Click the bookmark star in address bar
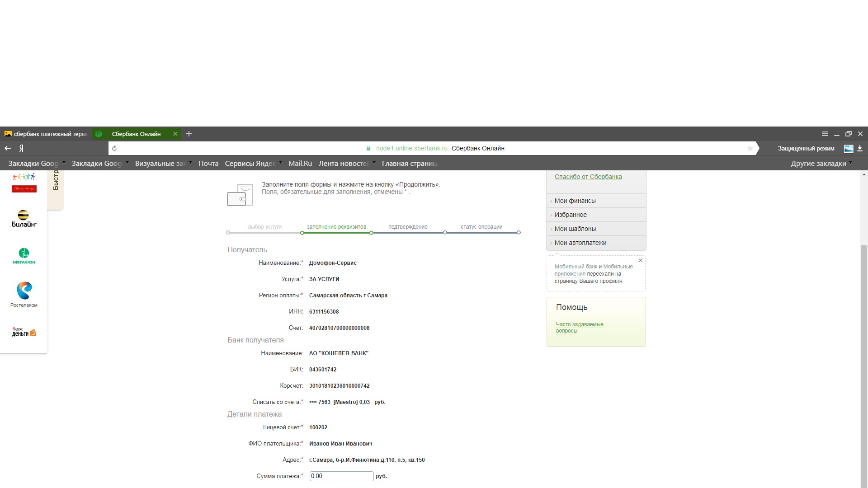Viewport: 868px width, 488px height. 750,148
